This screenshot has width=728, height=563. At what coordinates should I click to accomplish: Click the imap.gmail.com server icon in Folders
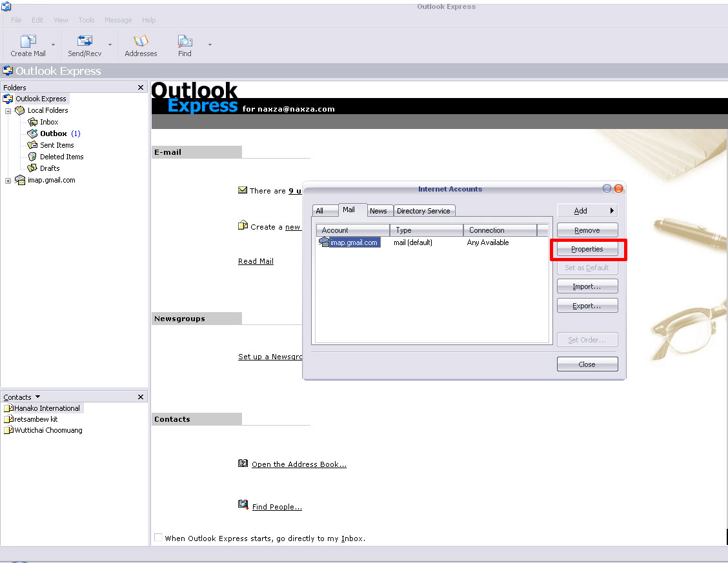click(20, 180)
